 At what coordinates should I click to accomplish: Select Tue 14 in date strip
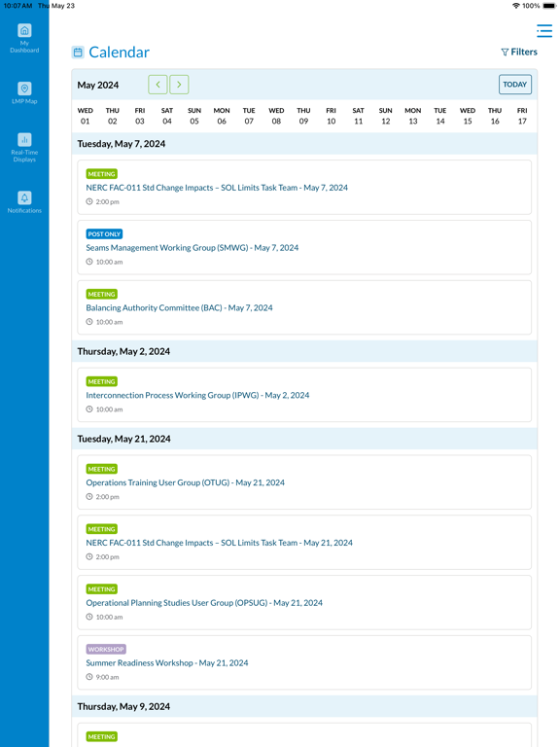[x=440, y=116]
